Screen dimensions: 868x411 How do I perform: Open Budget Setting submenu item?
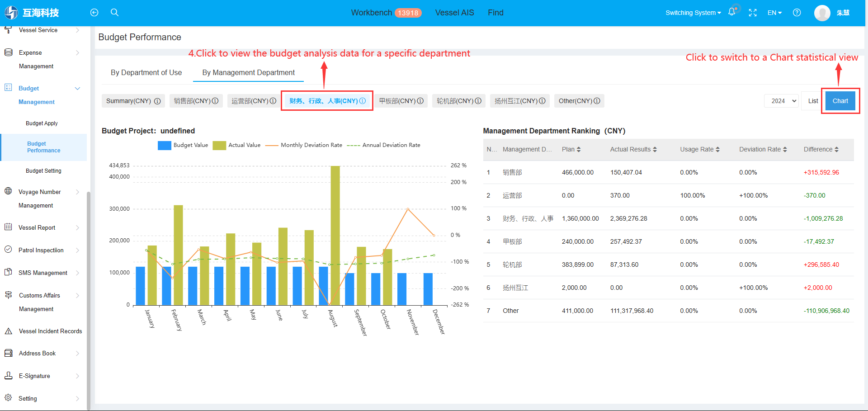pyautogui.click(x=43, y=171)
